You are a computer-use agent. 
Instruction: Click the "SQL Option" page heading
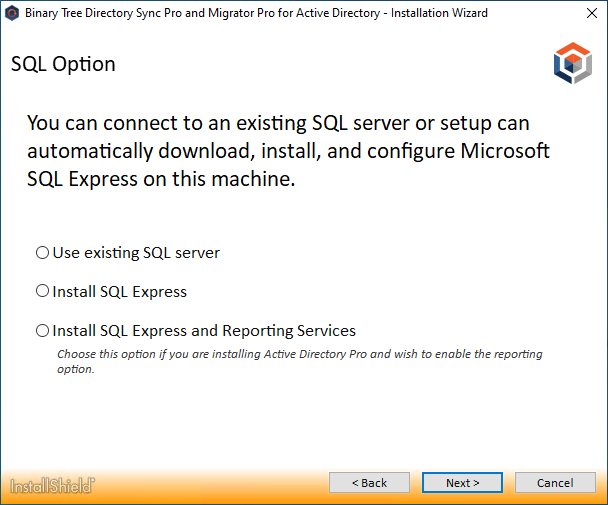click(x=63, y=64)
